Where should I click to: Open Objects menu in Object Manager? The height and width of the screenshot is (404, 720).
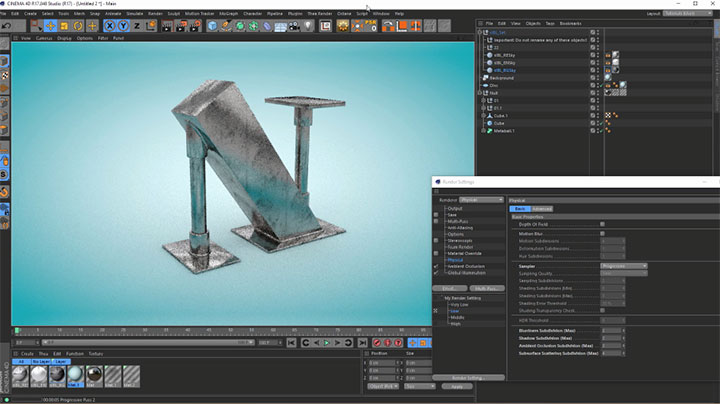[533, 23]
